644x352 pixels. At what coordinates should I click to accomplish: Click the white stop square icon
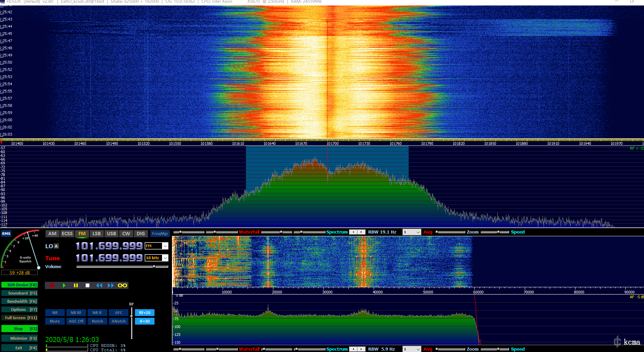pyautogui.click(x=87, y=285)
